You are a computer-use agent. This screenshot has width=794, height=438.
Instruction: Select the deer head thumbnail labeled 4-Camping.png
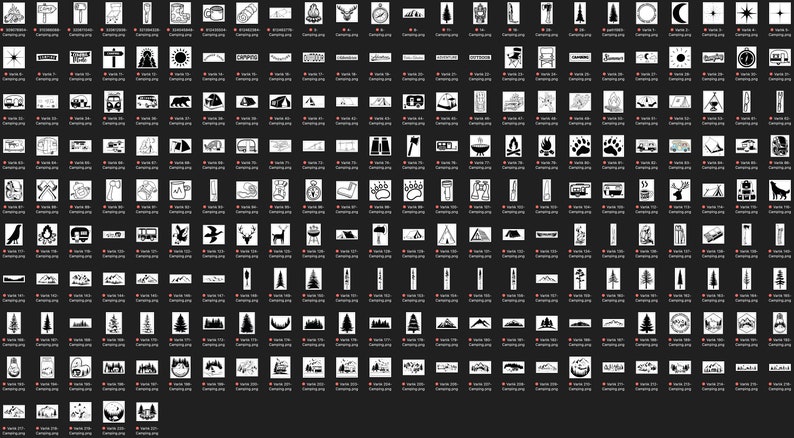(347, 13)
